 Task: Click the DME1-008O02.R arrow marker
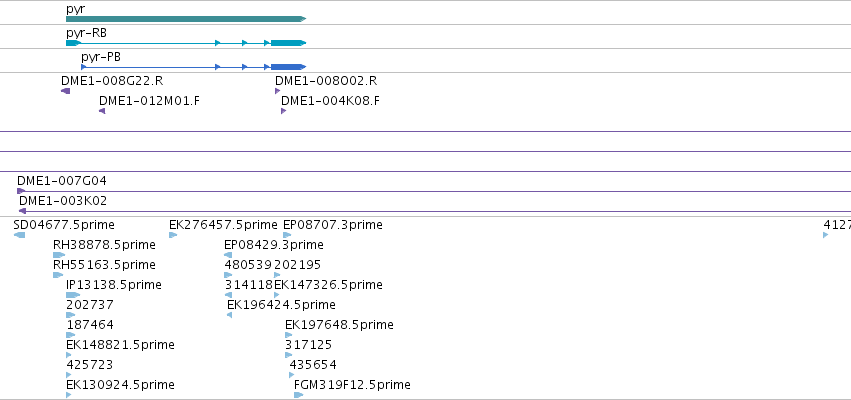coord(277,91)
